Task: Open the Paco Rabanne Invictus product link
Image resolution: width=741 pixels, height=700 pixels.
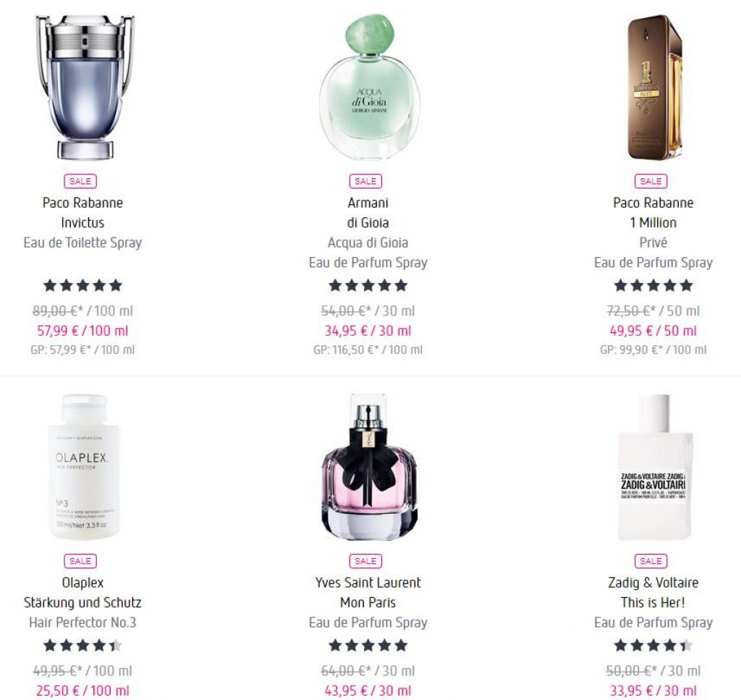Action: tap(82, 213)
